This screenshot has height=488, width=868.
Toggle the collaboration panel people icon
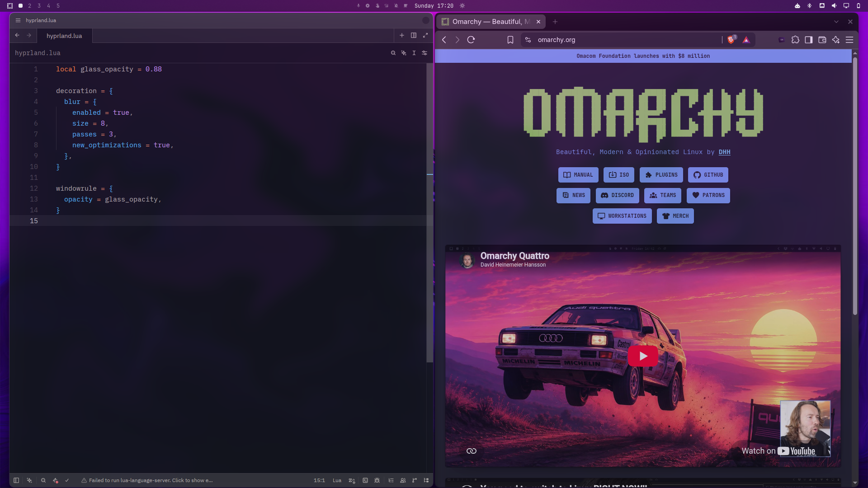click(x=403, y=480)
